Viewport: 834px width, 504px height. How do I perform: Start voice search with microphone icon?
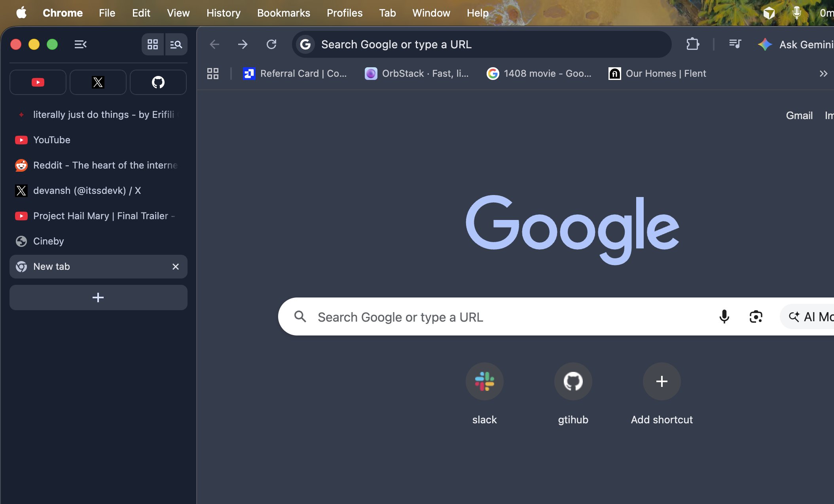(x=724, y=316)
